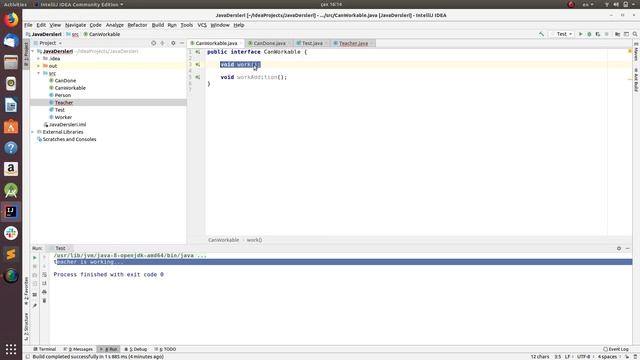This screenshot has width=640, height=360.
Task: Open the Event Log
Action: pos(616,349)
